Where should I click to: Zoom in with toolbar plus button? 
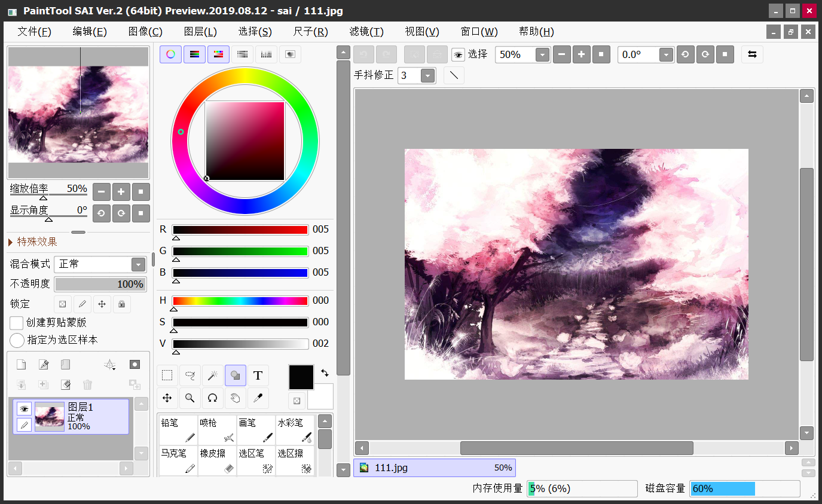tap(581, 55)
